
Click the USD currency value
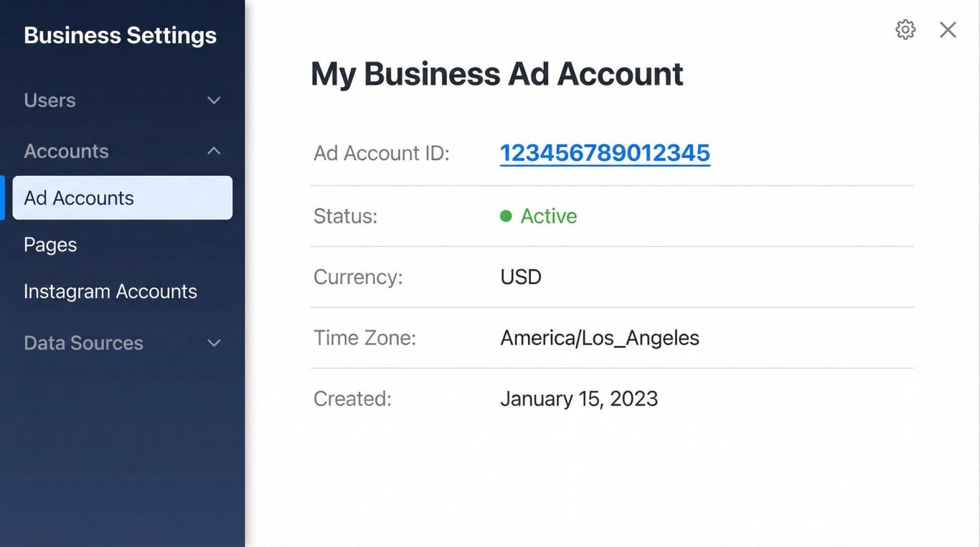pyautogui.click(x=521, y=277)
